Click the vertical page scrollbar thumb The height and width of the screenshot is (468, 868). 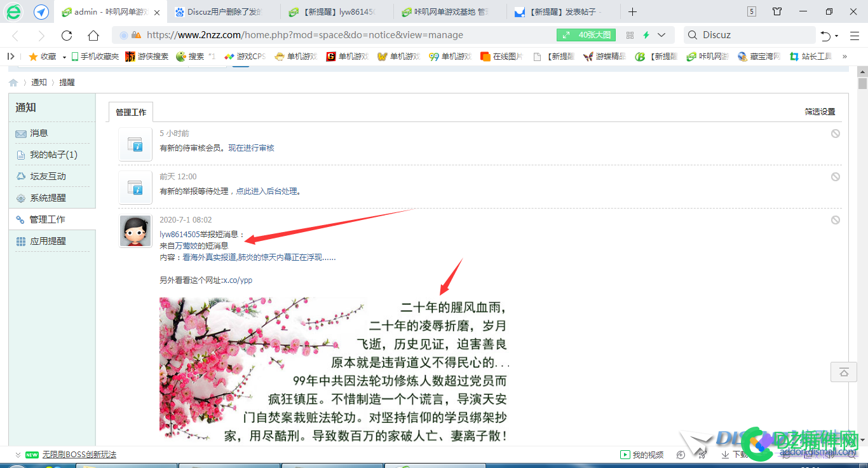[862, 83]
